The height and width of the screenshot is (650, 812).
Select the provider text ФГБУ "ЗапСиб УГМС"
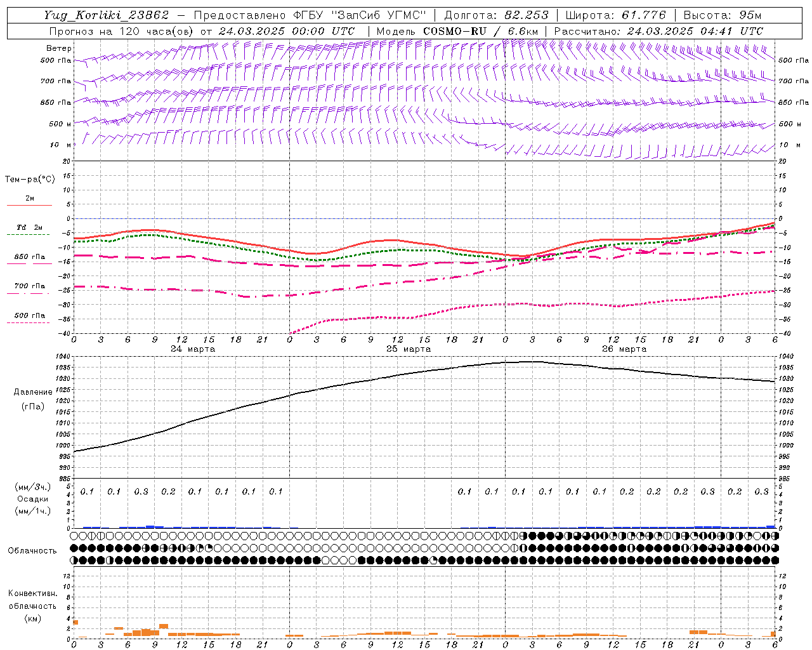pyautogui.click(x=360, y=15)
